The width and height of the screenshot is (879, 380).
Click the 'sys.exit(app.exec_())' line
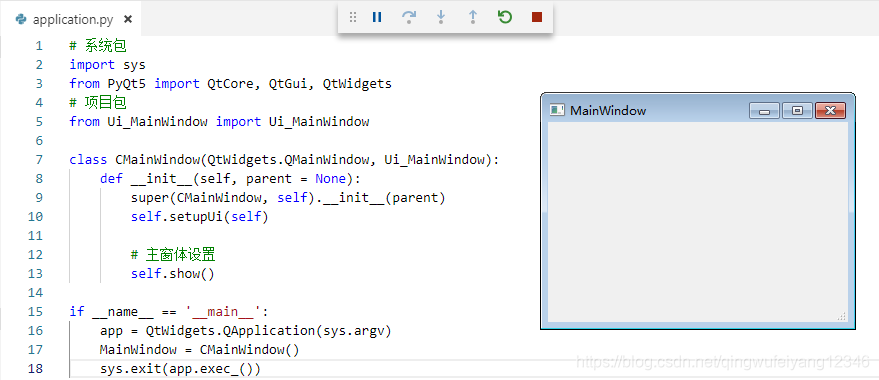[181, 369]
